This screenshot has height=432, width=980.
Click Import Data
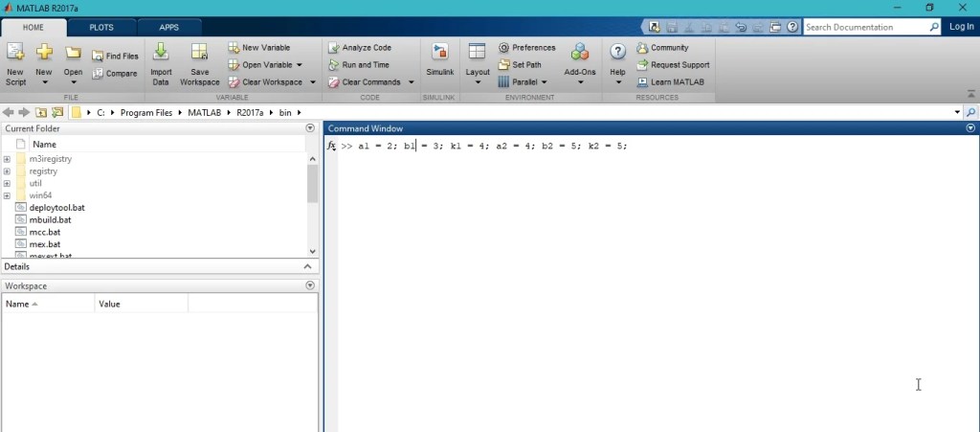coord(161,64)
